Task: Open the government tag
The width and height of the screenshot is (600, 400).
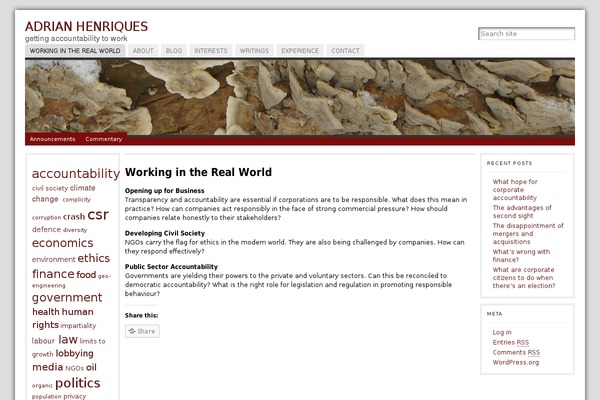Action: pos(67,298)
